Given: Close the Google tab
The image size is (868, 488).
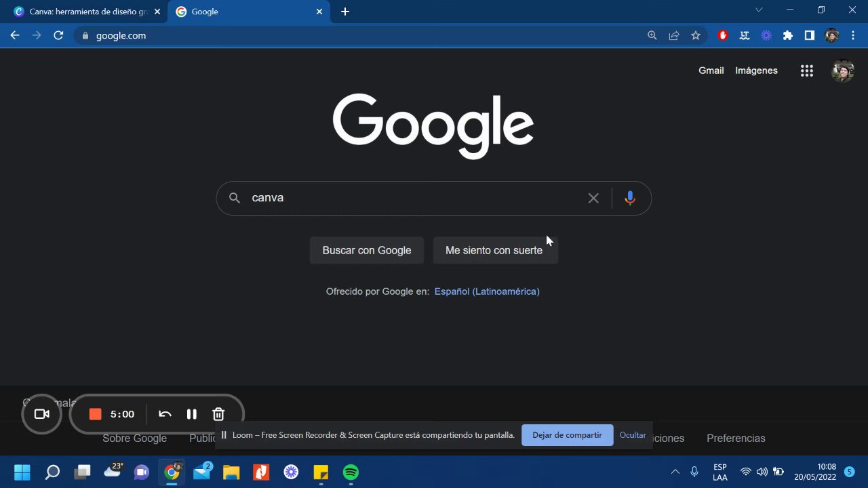Looking at the screenshot, I should pyautogui.click(x=319, y=12).
